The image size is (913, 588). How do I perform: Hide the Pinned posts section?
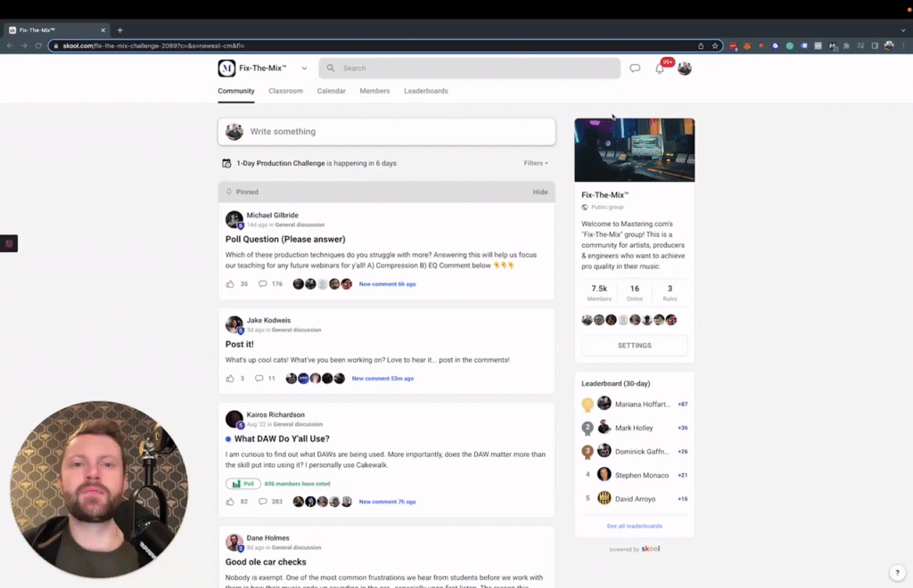pos(539,192)
